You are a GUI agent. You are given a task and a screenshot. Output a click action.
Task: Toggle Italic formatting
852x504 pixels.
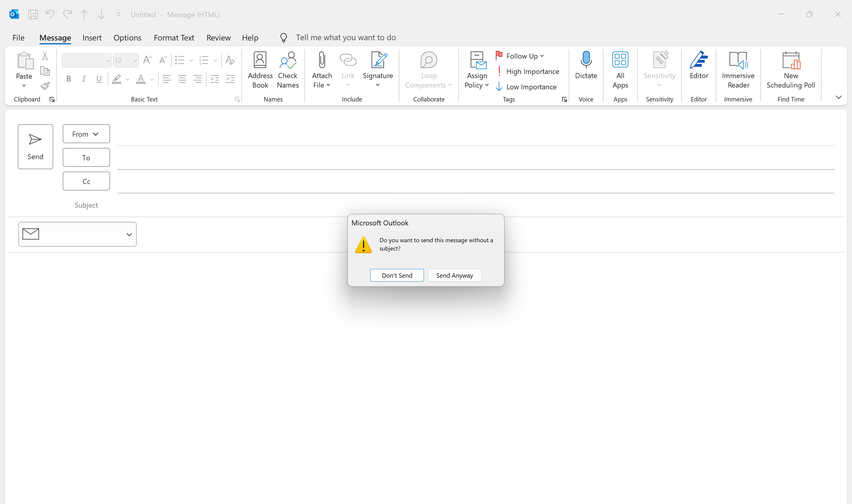[x=83, y=79]
